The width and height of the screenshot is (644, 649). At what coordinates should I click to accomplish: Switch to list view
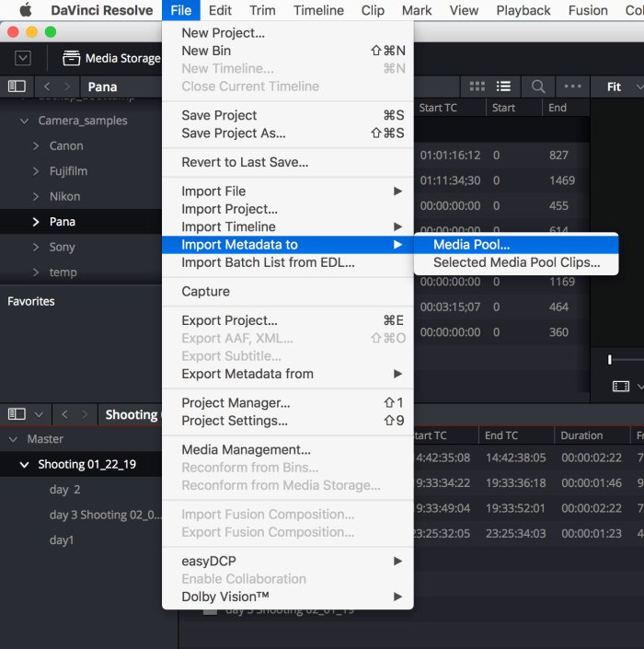503,87
